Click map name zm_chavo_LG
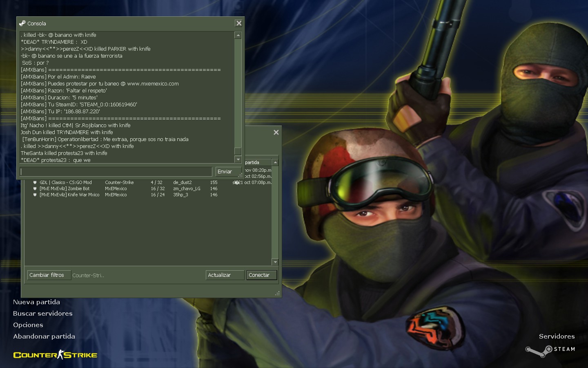Image resolution: width=588 pixels, height=368 pixels. tap(187, 188)
